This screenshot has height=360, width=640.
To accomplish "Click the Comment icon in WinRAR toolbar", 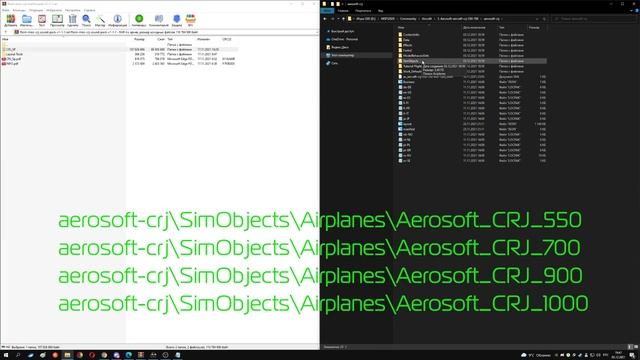I will (x=159, y=20).
